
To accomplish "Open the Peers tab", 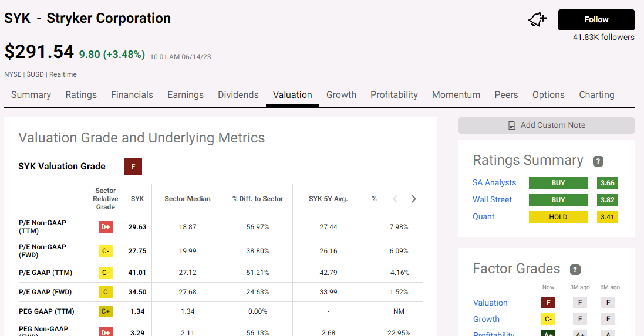I will click(506, 95).
